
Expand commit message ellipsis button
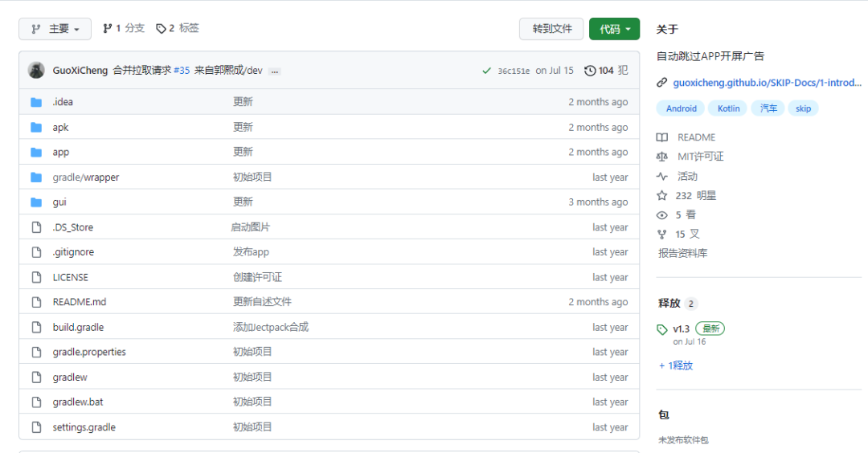click(275, 71)
